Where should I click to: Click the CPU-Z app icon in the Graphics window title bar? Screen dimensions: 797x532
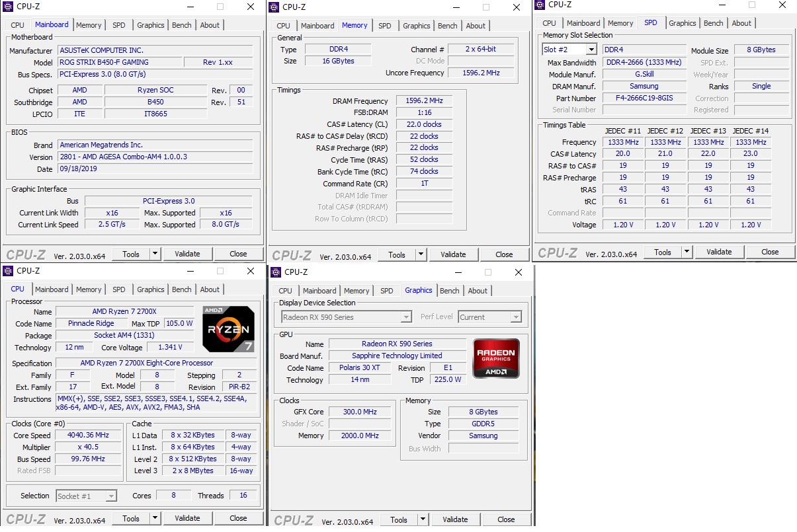click(275, 272)
